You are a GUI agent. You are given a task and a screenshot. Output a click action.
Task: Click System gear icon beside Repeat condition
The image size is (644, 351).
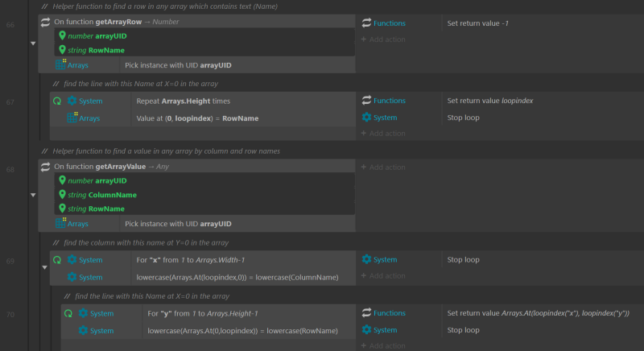[72, 101]
